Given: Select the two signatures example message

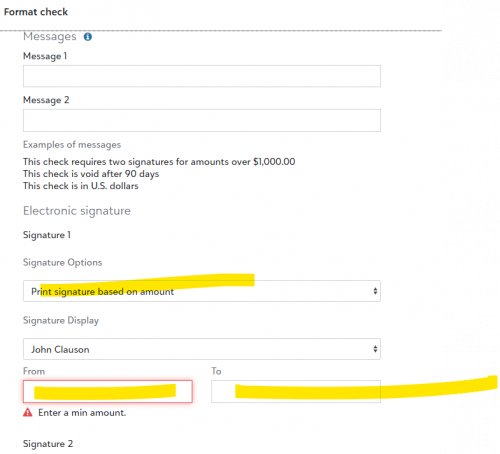Looking at the screenshot, I should pos(159,162).
